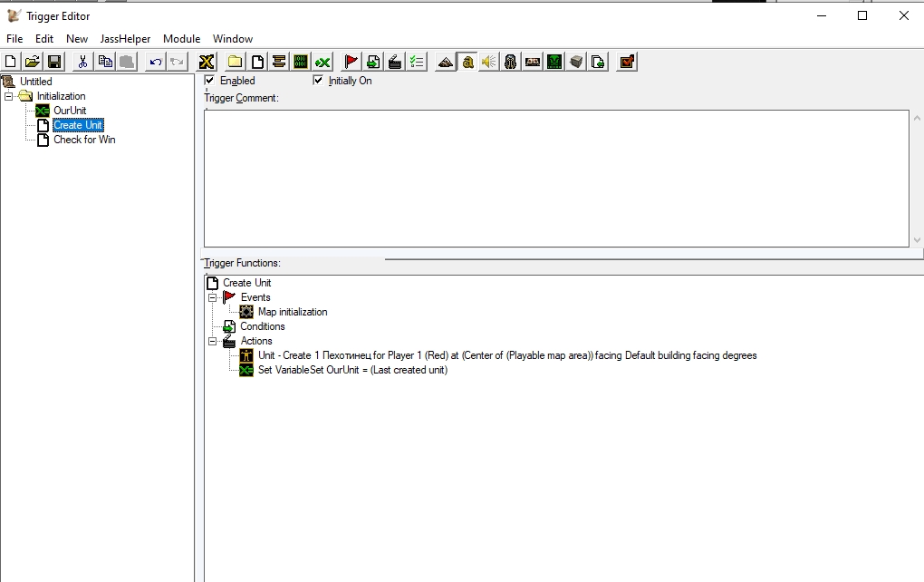924x582 pixels.
Task: Click the Trigger Editor 'a' toolbar icon
Action: pos(467,62)
